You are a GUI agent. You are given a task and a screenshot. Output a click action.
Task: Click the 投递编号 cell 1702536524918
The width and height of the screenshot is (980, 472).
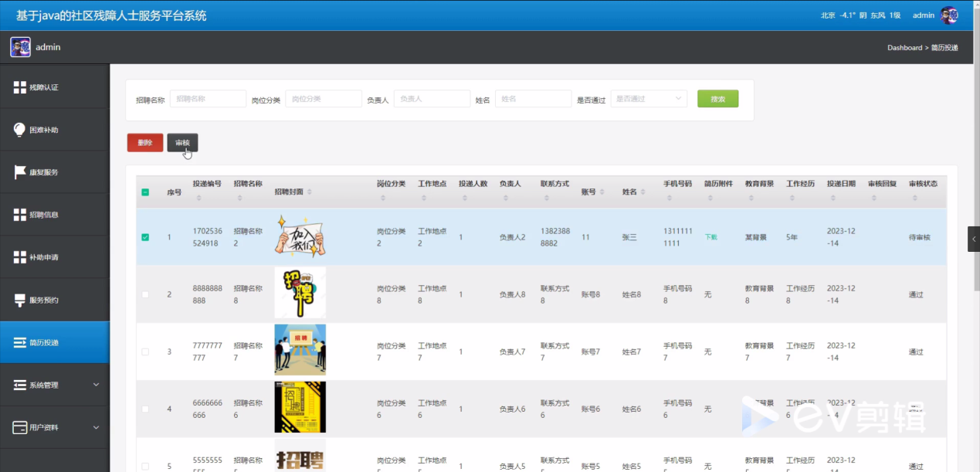coord(206,237)
